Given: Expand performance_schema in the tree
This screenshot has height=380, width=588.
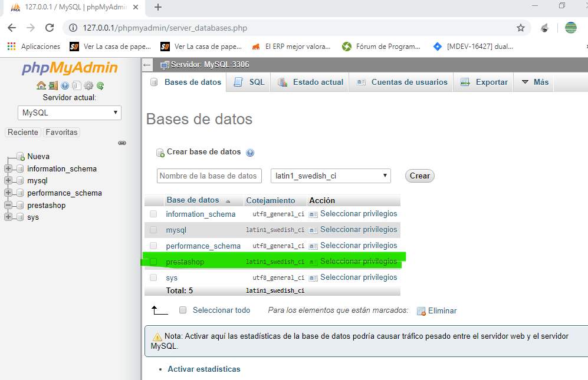Looking at the screenshot, I should click(8, 193).
